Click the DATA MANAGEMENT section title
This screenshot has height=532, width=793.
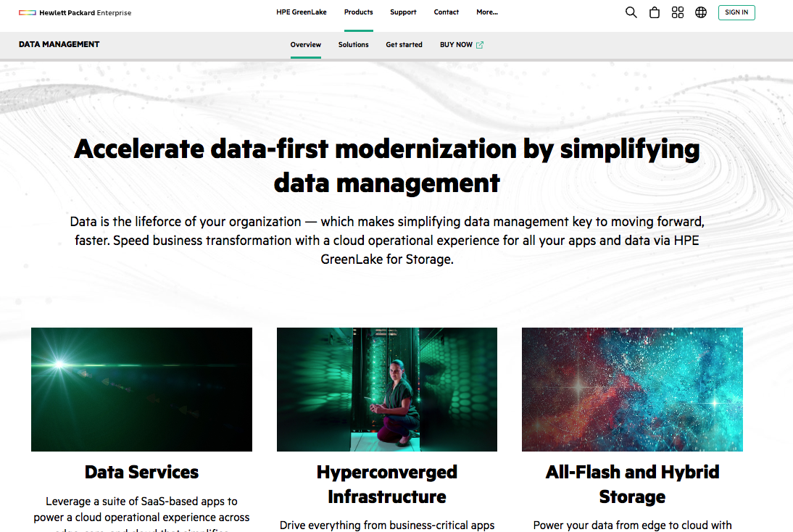pyautogui.click(x=59, y=44)
